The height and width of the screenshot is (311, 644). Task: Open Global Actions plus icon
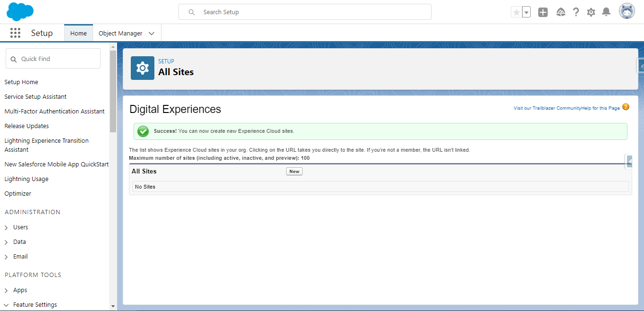[x=543, y=12]
